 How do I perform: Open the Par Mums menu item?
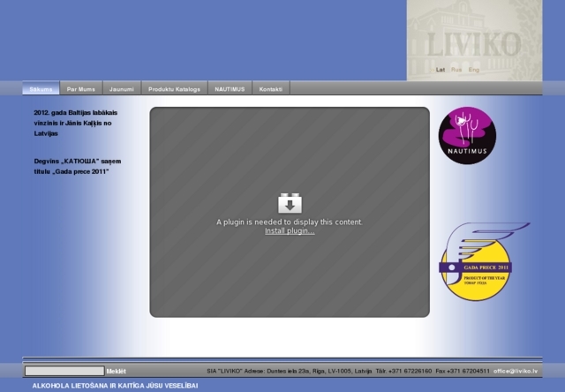point(81,88)
